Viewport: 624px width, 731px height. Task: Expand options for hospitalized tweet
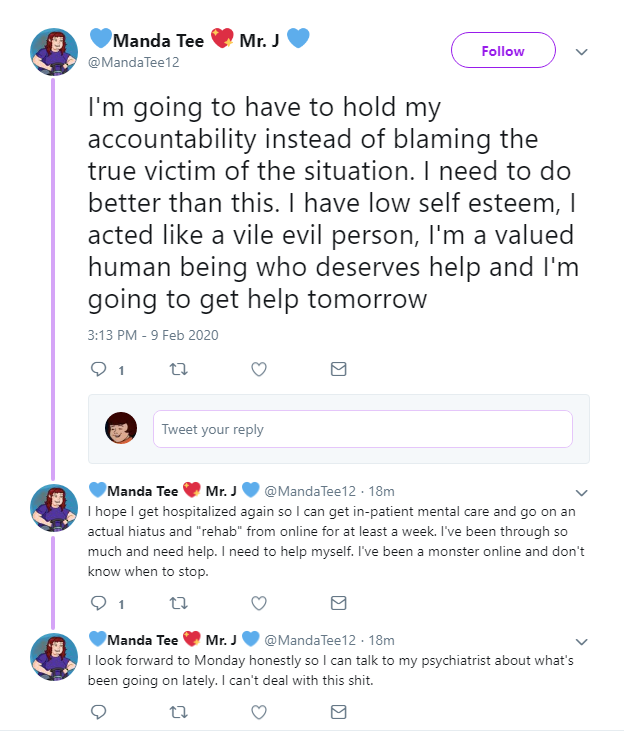click(x=582, y=492)
